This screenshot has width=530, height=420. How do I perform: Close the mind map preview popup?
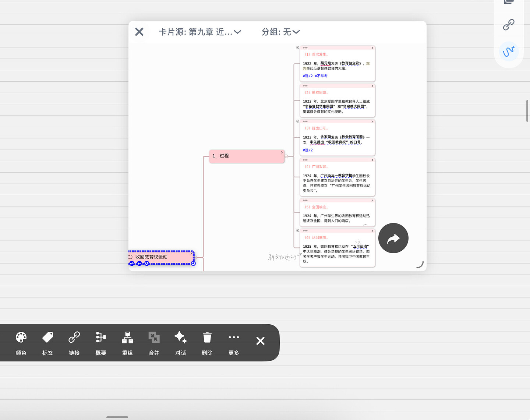[x=139, y=32]
